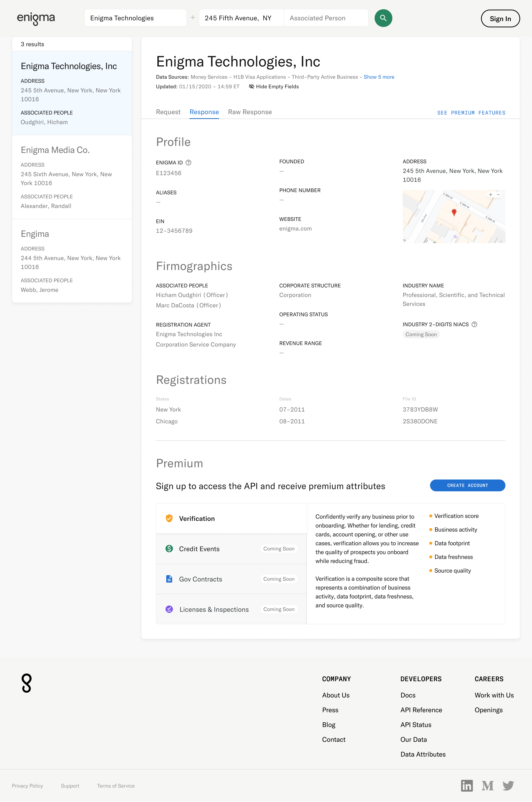The image size is (532, 802).
Task: Click the business name search field
Action: [135, 18]
